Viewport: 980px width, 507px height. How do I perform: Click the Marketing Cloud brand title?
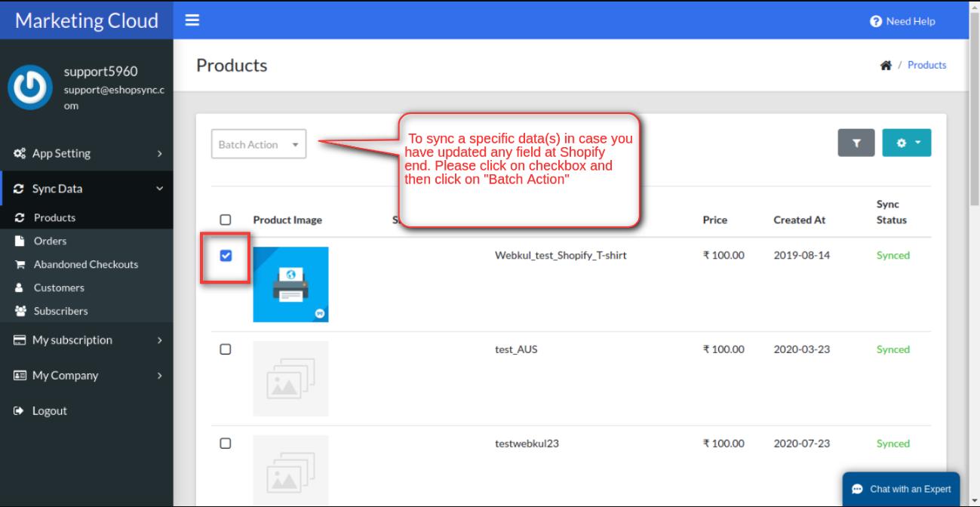[x=87, y=20]
